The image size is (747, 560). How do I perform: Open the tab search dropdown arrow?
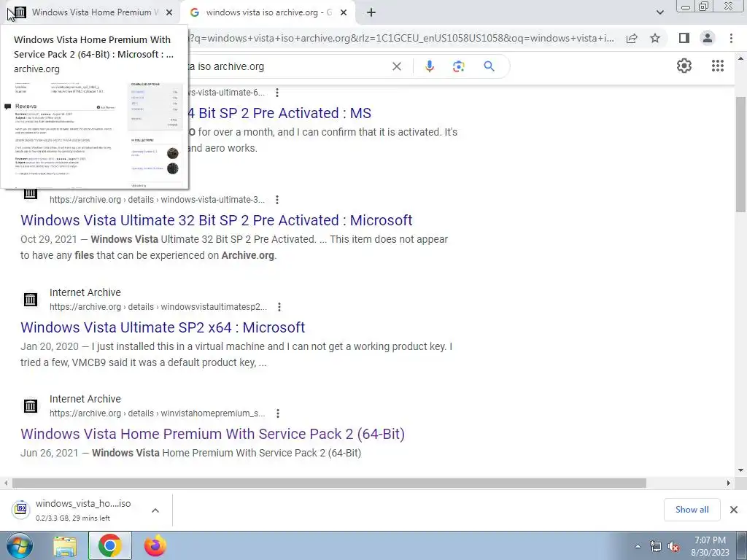pyautogui.click(x=659, y=13)
